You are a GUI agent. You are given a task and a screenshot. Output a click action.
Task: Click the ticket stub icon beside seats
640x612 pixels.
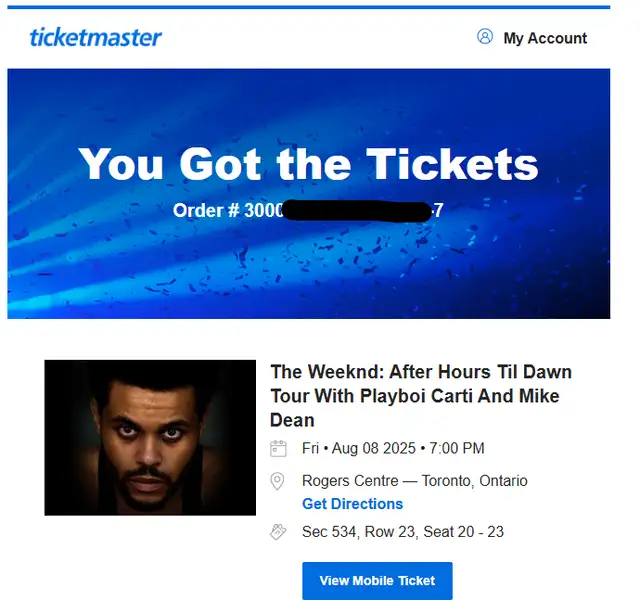coord(278,532)
